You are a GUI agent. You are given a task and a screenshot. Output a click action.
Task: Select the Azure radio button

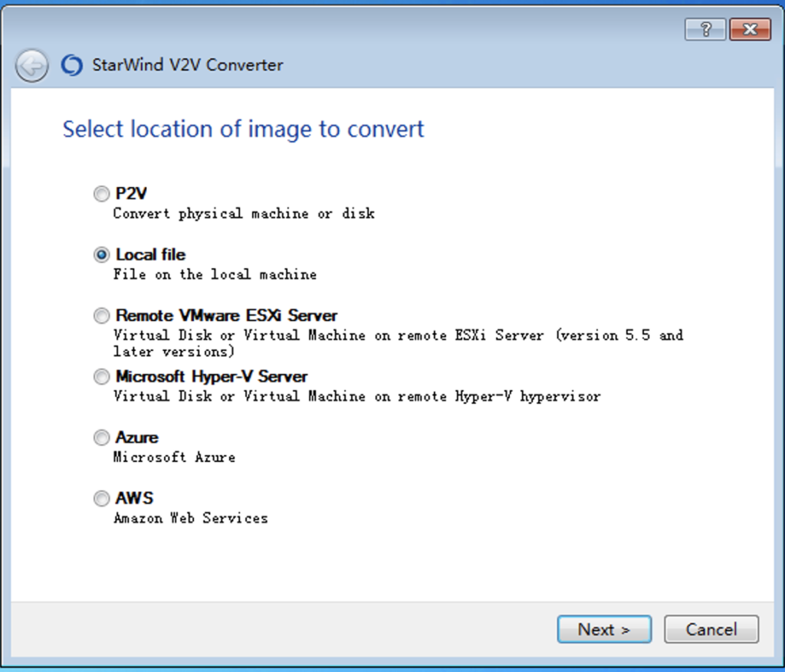(101, 438)
